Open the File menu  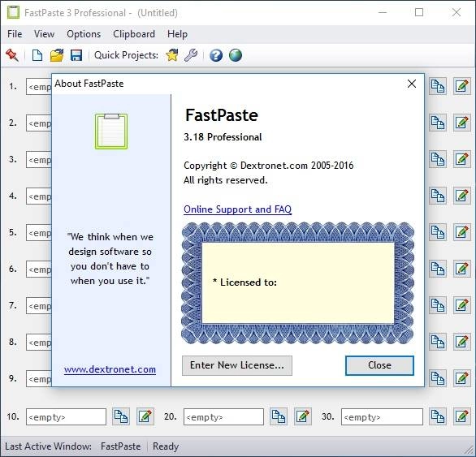click(x=15, y=34)
